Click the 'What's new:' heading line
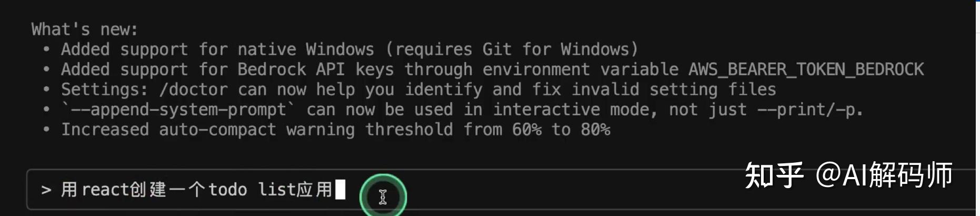This screenshot has width=980, height=216. 85,30
